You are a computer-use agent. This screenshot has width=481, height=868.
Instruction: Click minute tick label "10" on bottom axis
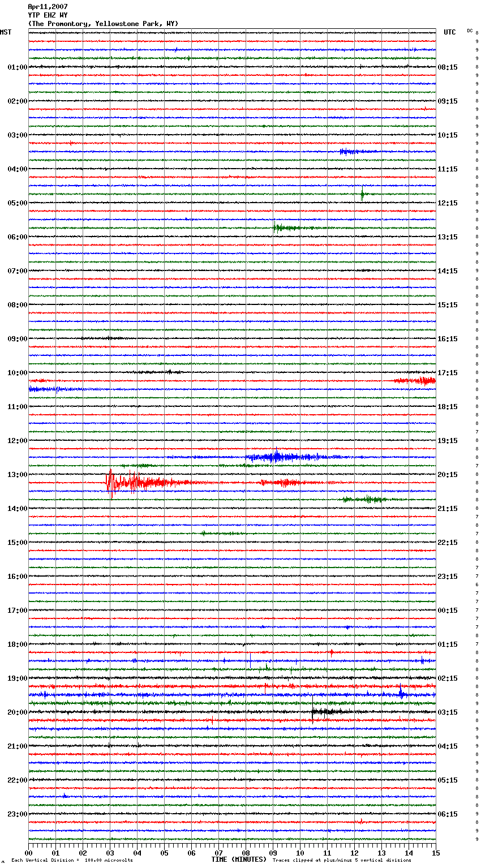tap(300, 853)
